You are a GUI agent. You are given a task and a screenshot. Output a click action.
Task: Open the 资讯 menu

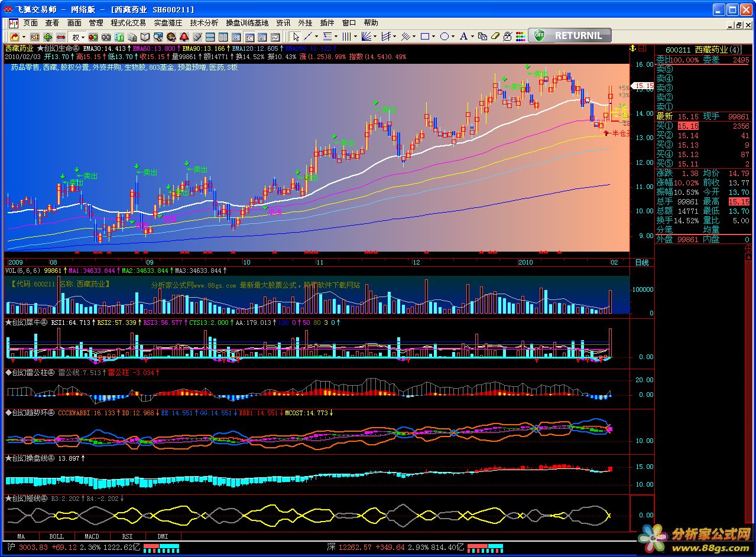(283, 23)
